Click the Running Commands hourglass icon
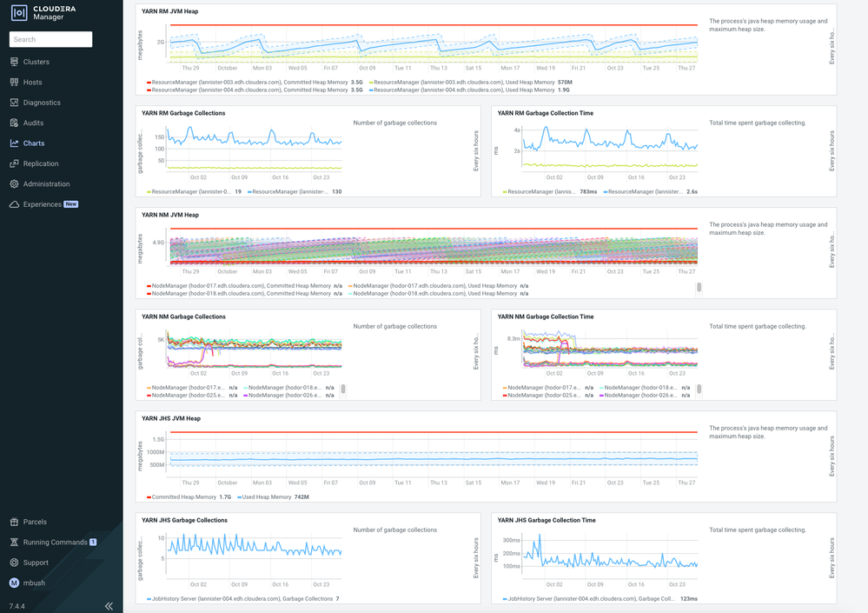This screenshot has height=613, width=868. [15, 542]
